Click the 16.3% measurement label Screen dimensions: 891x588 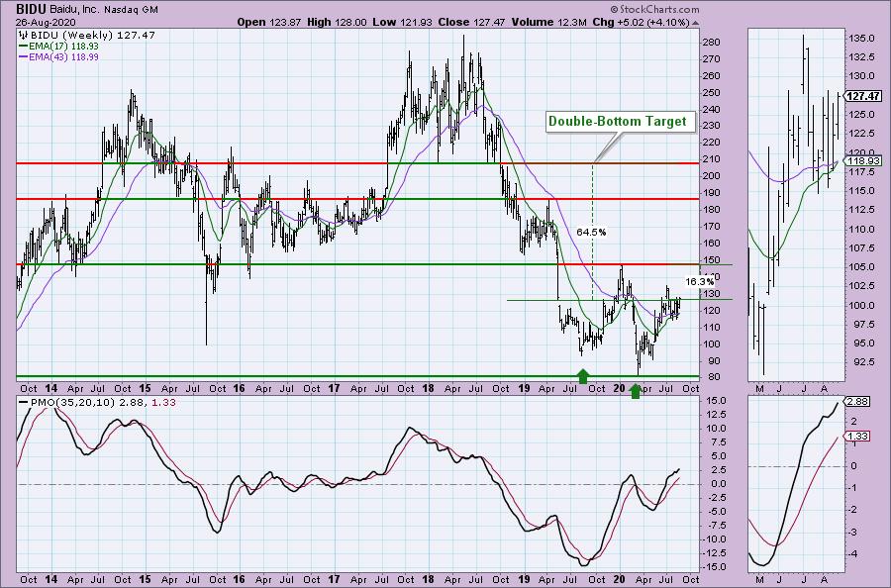coord(699,281)
